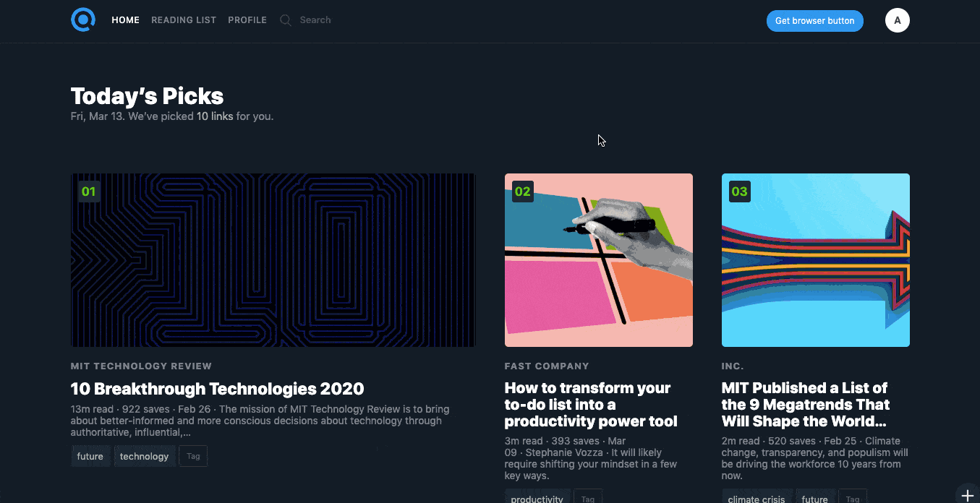
Task: Click the 02 badge on second article
Action: click(x=523, y=192)
